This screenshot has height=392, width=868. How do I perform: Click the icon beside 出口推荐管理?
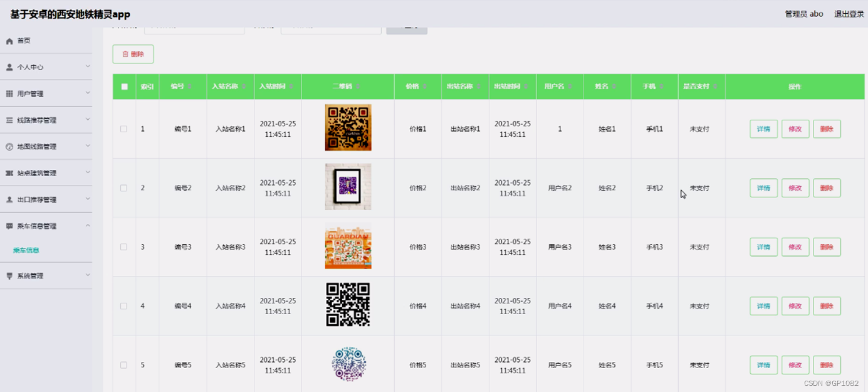coord(9,199)
